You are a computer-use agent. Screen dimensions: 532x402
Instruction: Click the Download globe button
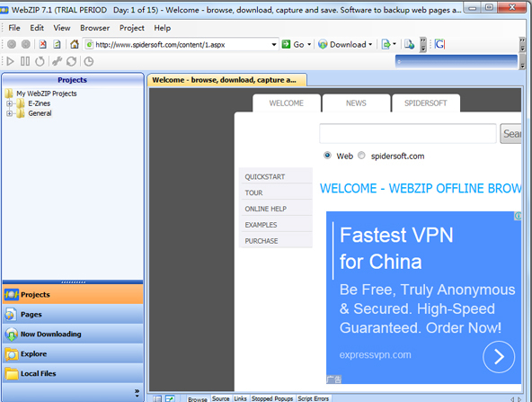click(323, 44)
